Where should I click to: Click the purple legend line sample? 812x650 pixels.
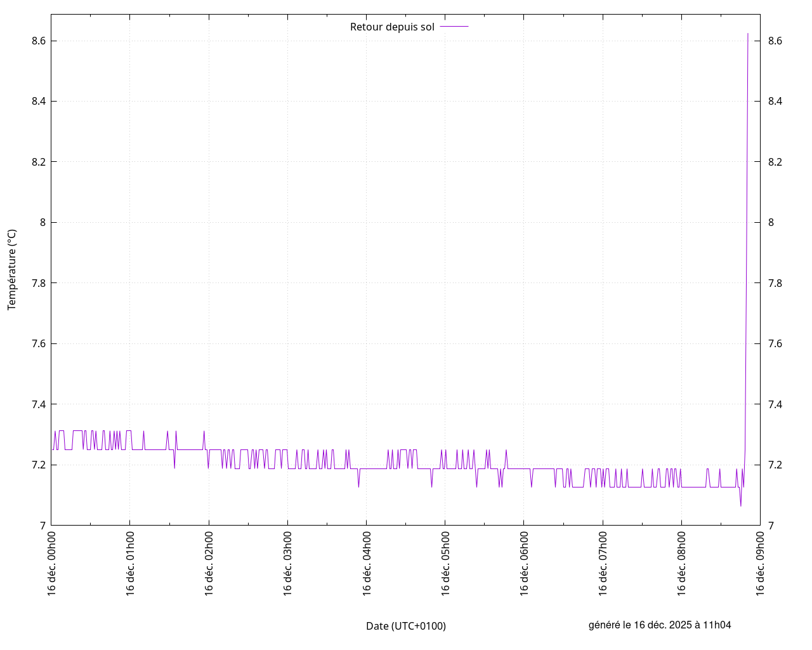pyautogui.click(x=454, y=27)
